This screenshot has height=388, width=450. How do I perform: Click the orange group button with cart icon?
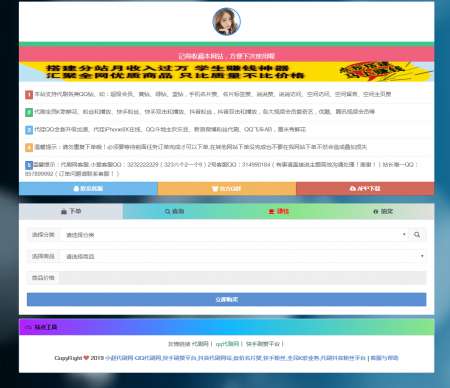[227, 189]
